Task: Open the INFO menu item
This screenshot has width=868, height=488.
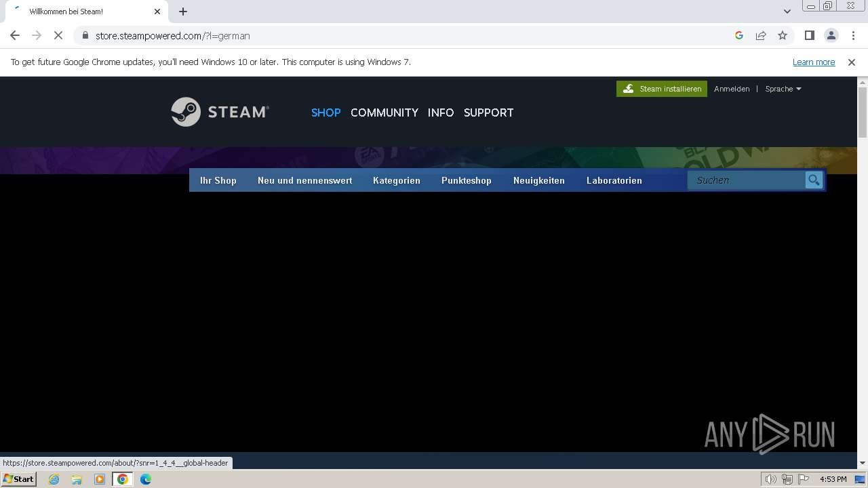Action: point(441,113)
